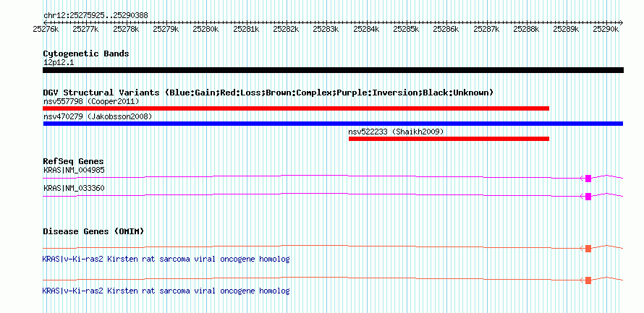This screenshot has height=313, width=644.
Task: Open the nsv470279 (Jakobsson2008) variant label
Action: (x=98, y=117)
